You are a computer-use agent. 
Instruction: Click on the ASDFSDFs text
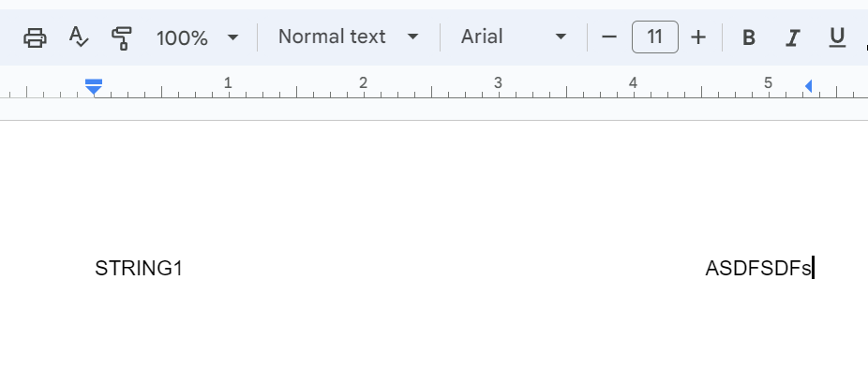click(x=757, y=269)
